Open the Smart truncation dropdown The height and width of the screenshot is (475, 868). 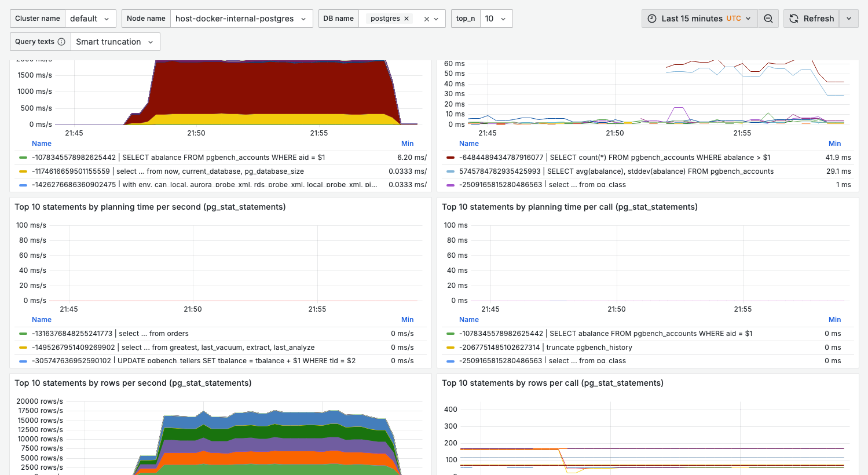click(x=115, y=41)
